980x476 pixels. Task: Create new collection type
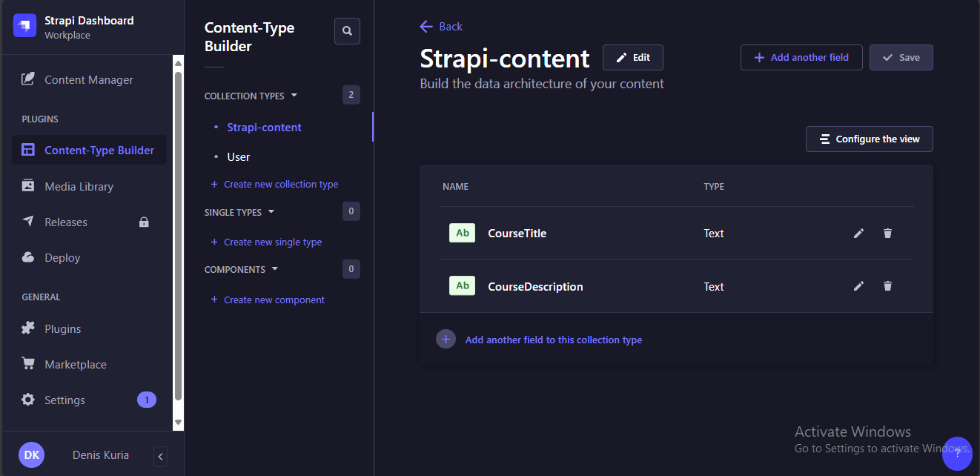(274, 184)
